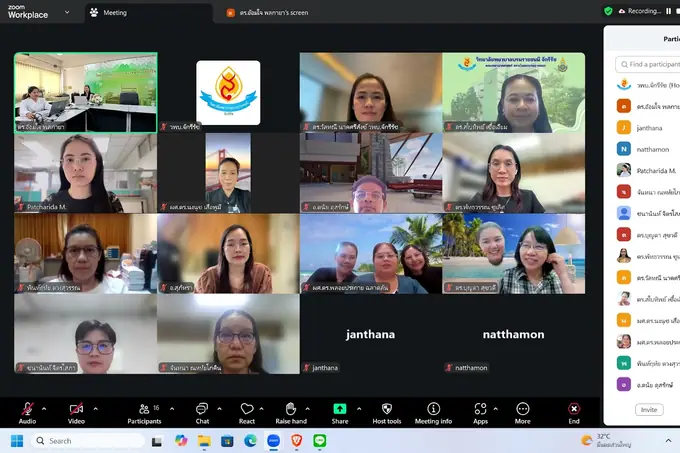This screenshot has height=453, width=680.
Task: Open the Zoom Workplace dropdown chevron
Action: [67, 12]
